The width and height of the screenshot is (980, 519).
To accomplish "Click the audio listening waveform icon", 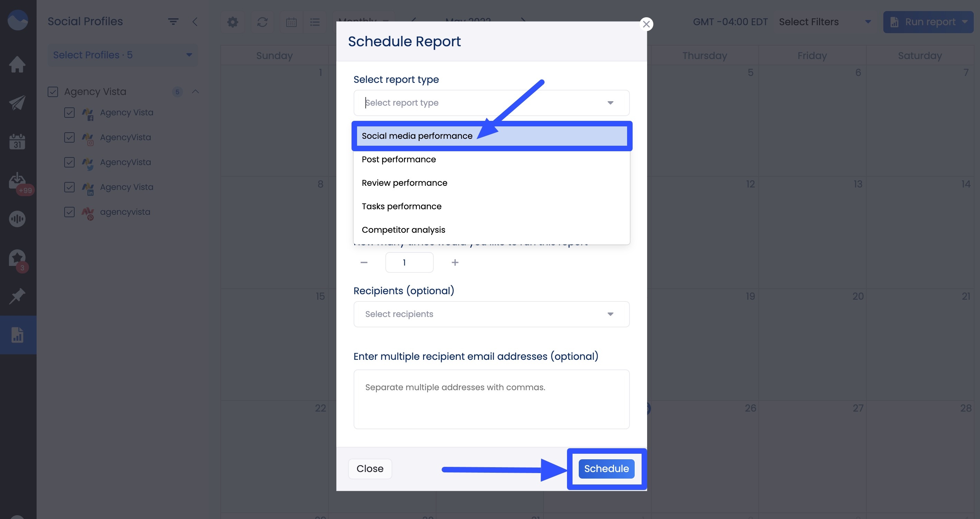I will (x=18, y=219).
